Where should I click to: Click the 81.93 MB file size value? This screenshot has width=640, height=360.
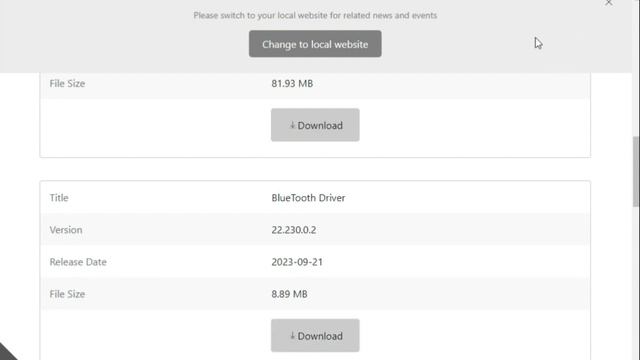292,83
